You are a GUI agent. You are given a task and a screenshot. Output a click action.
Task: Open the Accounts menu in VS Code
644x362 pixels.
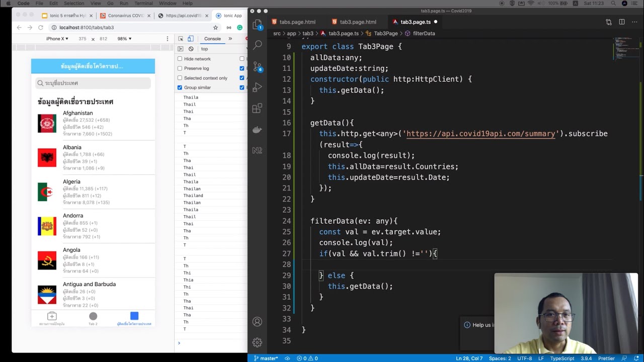(257, 322)
